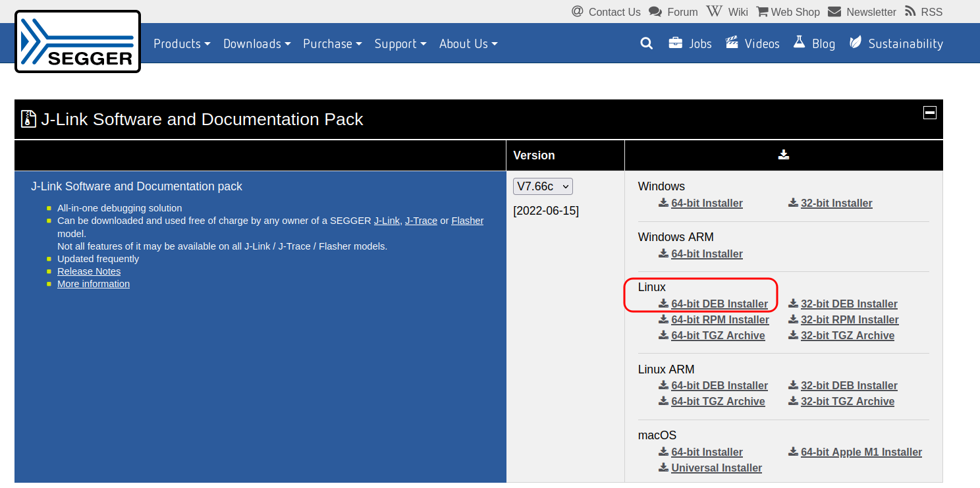Follow the J-Link link in description
This screenshot has width=980, height=488.
(x=387, y=221)
